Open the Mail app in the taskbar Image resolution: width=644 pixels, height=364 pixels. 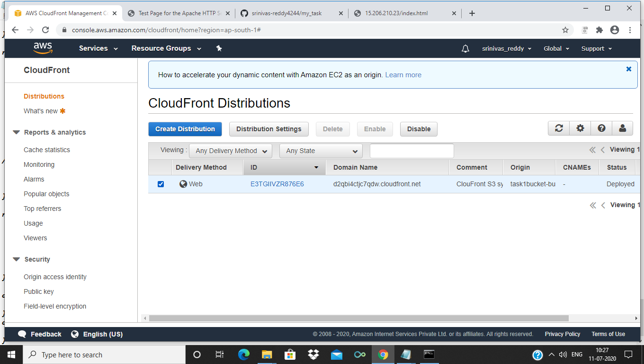click(337, 355)
